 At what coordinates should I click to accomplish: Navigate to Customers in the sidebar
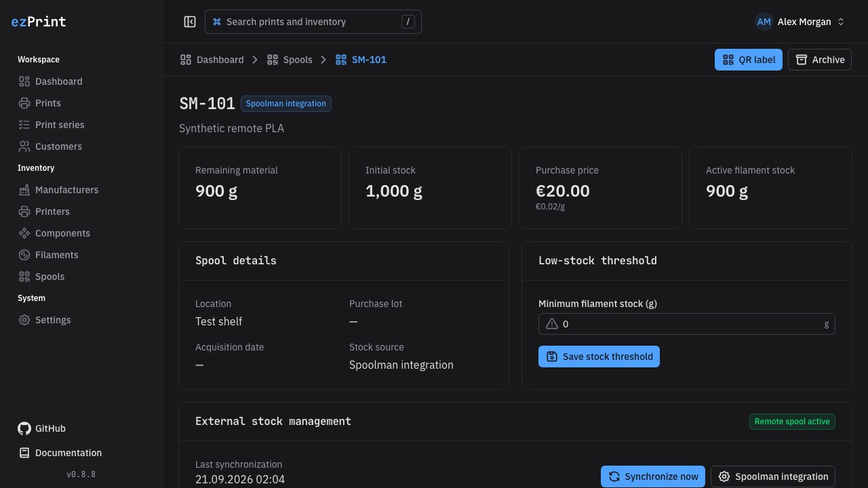(x=81, y=146)
